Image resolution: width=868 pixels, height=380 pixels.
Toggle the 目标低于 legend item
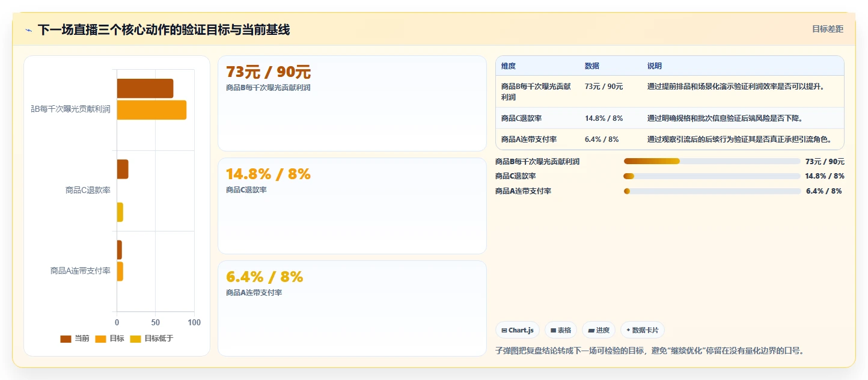pyautogui.click(x=152, y=339)
